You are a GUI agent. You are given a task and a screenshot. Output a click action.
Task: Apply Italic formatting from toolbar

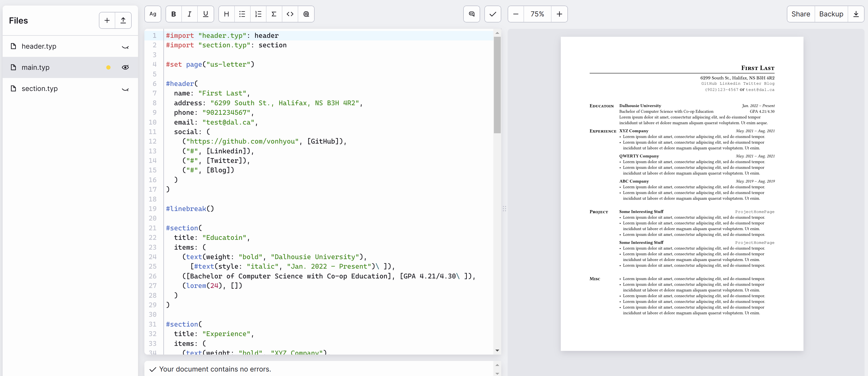[189, 14]
